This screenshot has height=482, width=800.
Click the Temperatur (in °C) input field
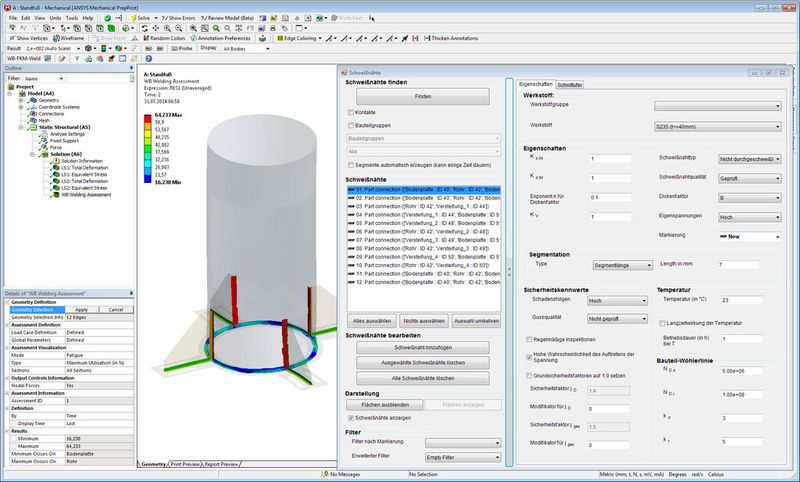741,300
